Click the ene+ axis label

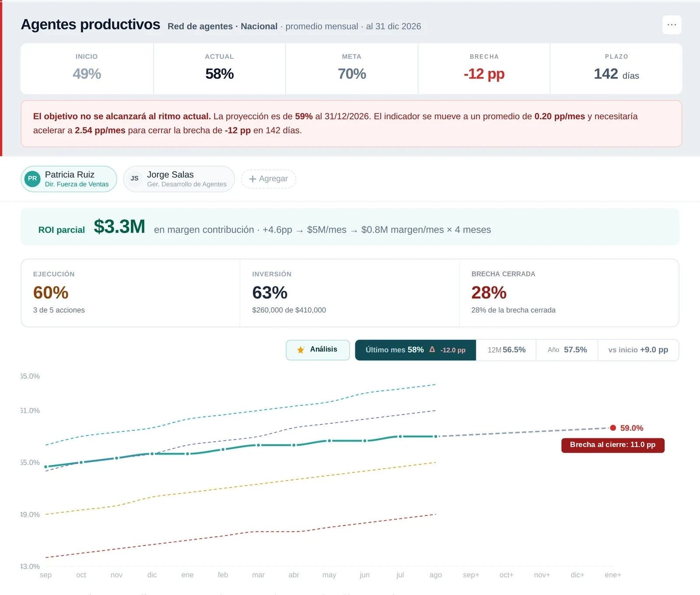(x=613, y=575)
